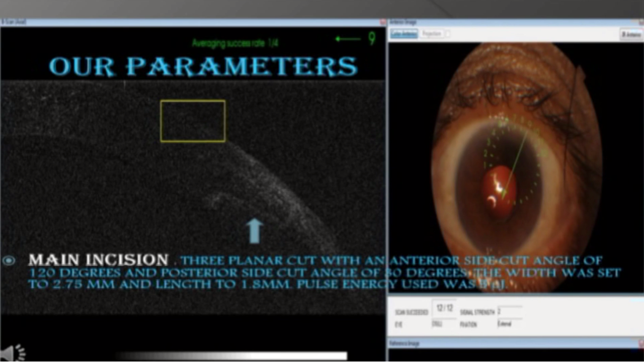Click the Scan Succeeded 12/12 value box
This screenshot has height=362, width=644.
pos(443,308)
